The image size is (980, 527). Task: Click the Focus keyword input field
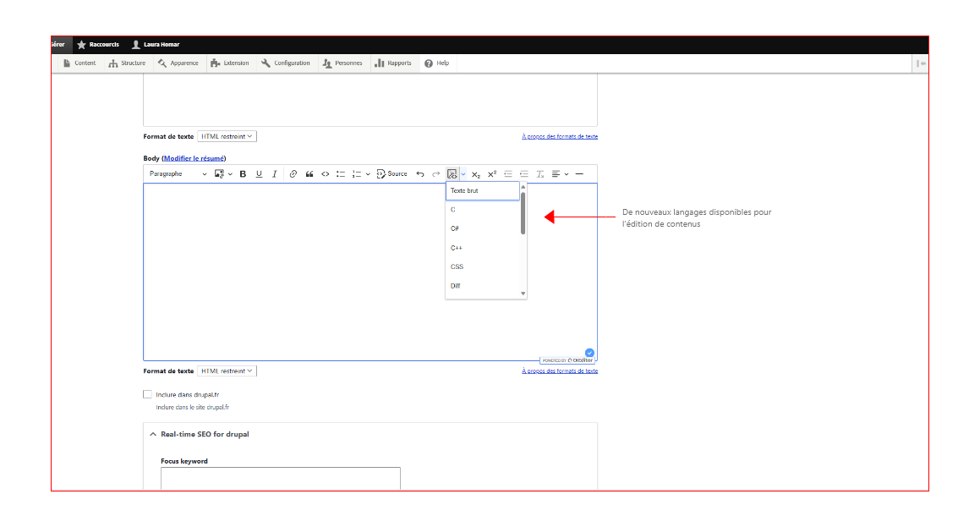coord(280,478)
